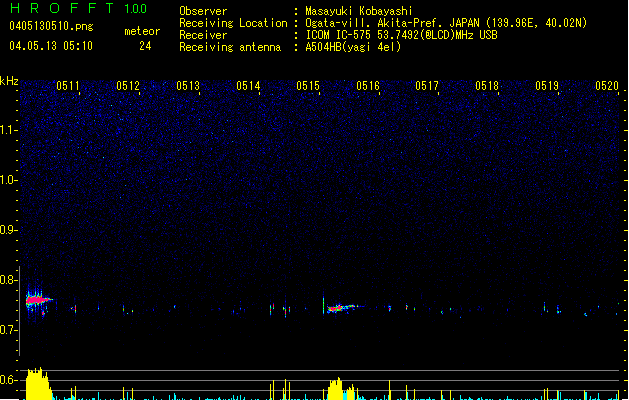Click the 'Receiving antenna' label

(x=230, y=47)
